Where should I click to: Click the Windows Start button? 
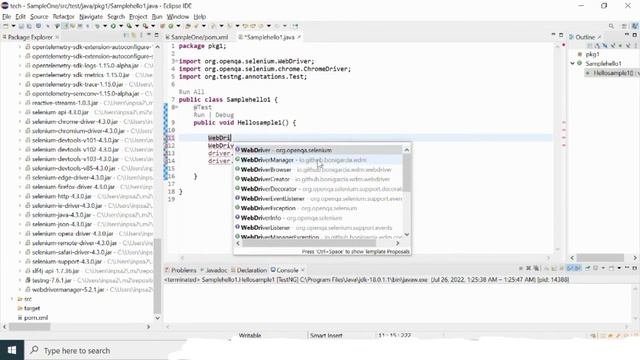[12, 350]
